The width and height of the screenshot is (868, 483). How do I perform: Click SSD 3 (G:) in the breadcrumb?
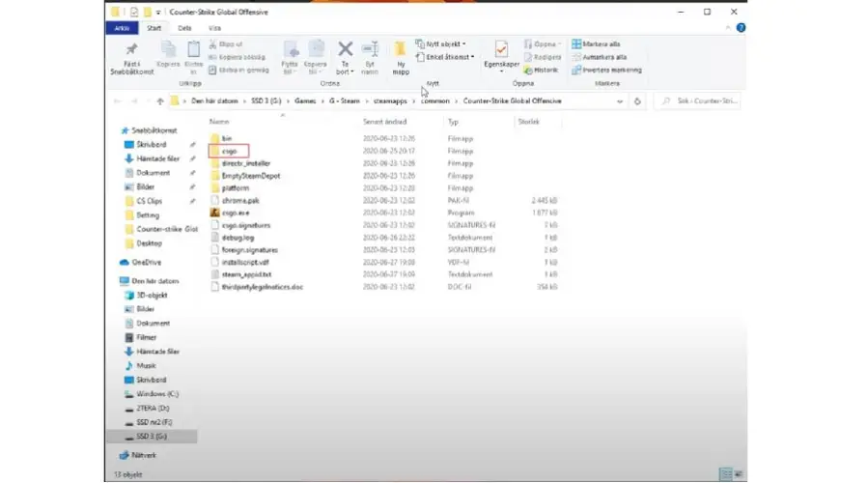point(266,100)
